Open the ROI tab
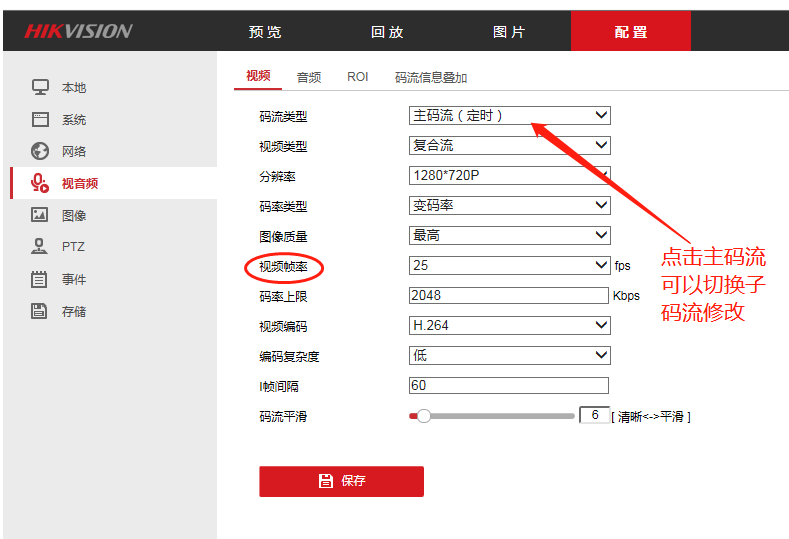The height and width of the screenshot is (539, 789). coord(358,78)
